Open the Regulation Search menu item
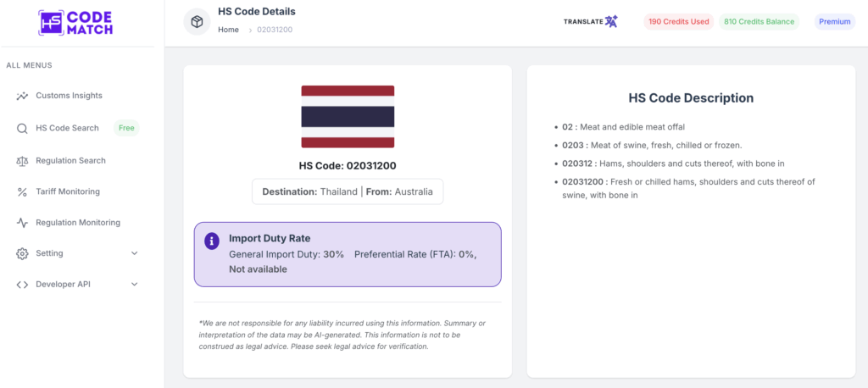868x388 pixels. coord(70,161)
